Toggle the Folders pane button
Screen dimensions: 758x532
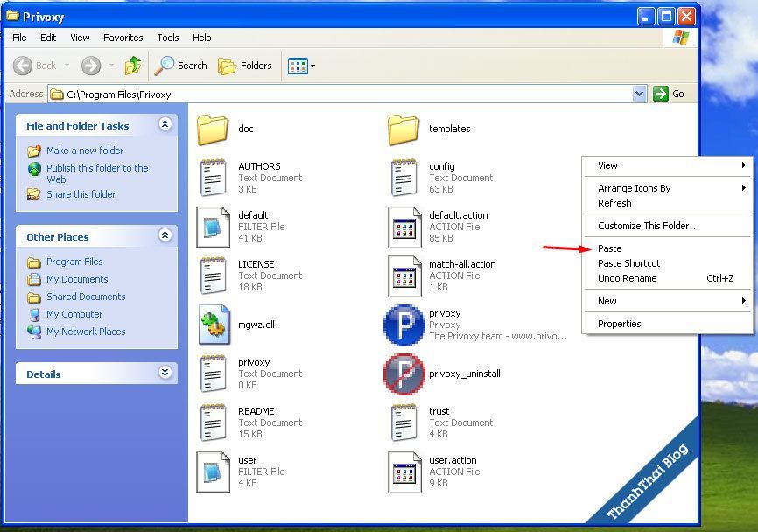(245, 66)
